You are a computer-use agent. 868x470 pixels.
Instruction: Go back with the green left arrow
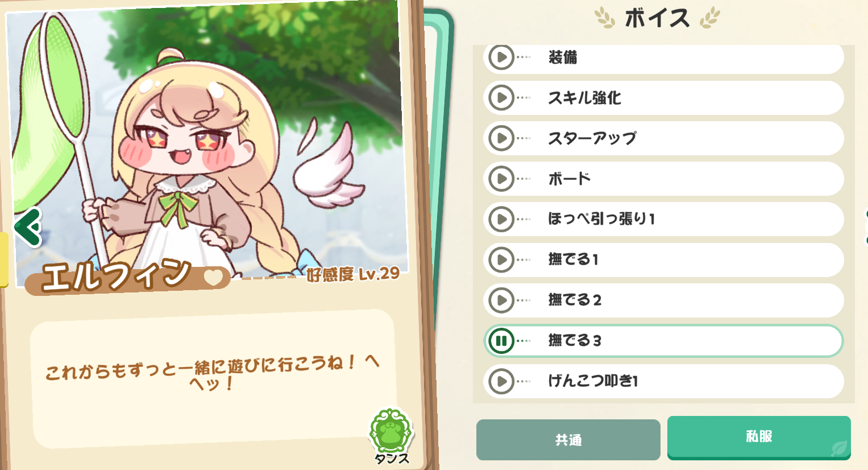click(28, 228)
